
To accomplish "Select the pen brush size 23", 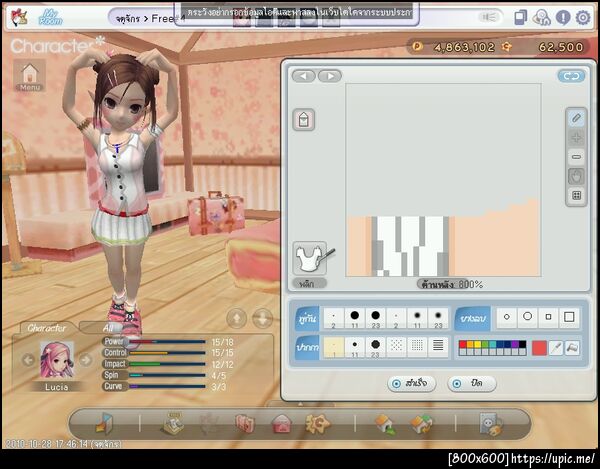I will pos(375,347).
